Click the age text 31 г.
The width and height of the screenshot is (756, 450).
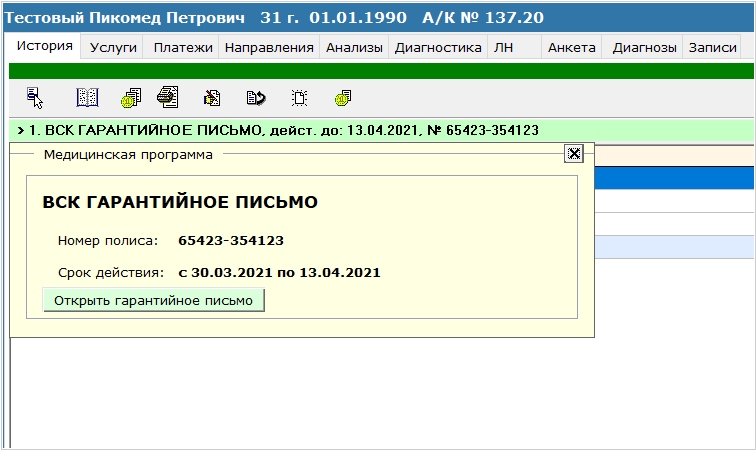coord(279,17)
